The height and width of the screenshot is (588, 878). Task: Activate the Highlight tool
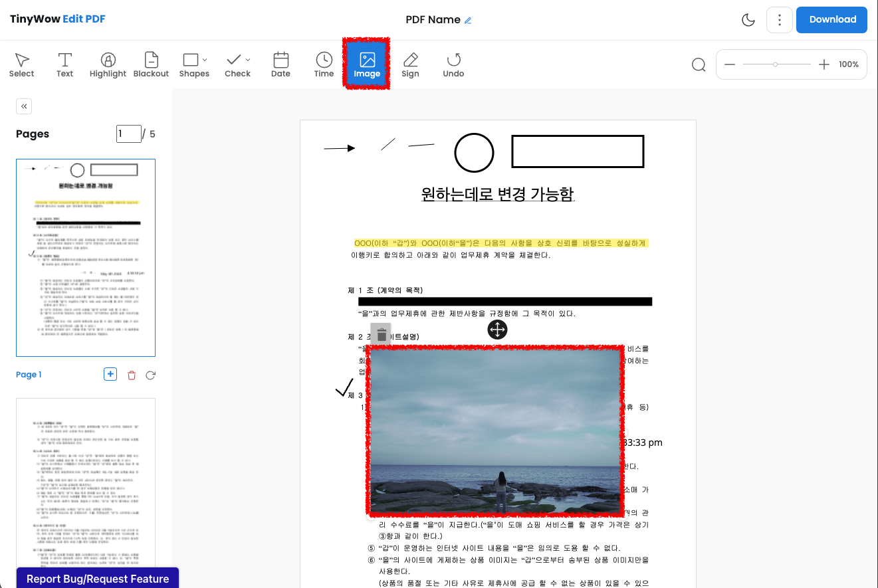(108, 64)
